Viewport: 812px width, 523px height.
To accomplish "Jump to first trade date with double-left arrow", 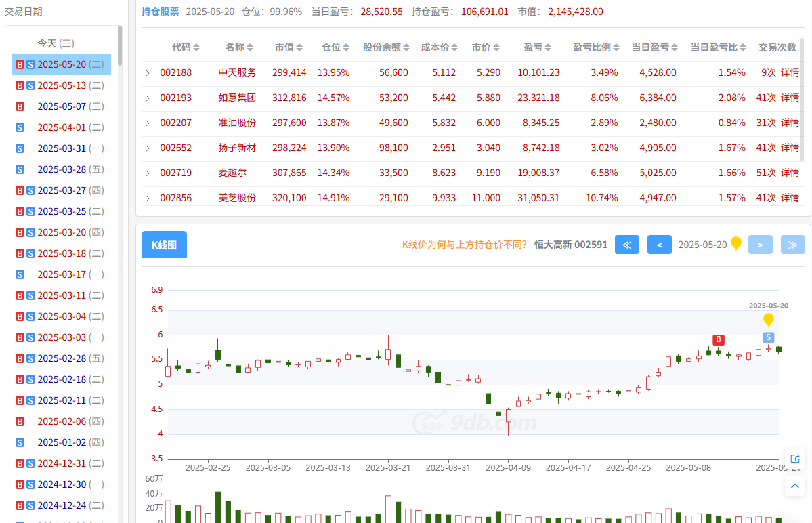I will click(x=626, y=245).
